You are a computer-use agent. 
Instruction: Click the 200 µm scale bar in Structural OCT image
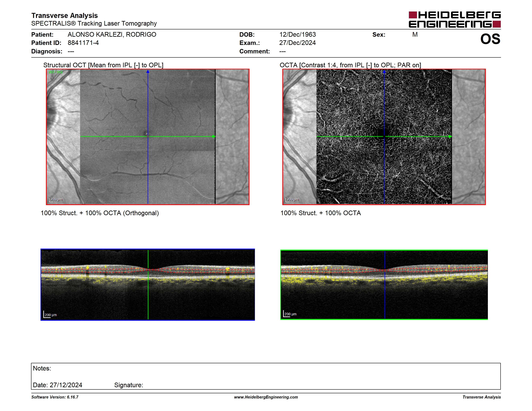(56, 200)
